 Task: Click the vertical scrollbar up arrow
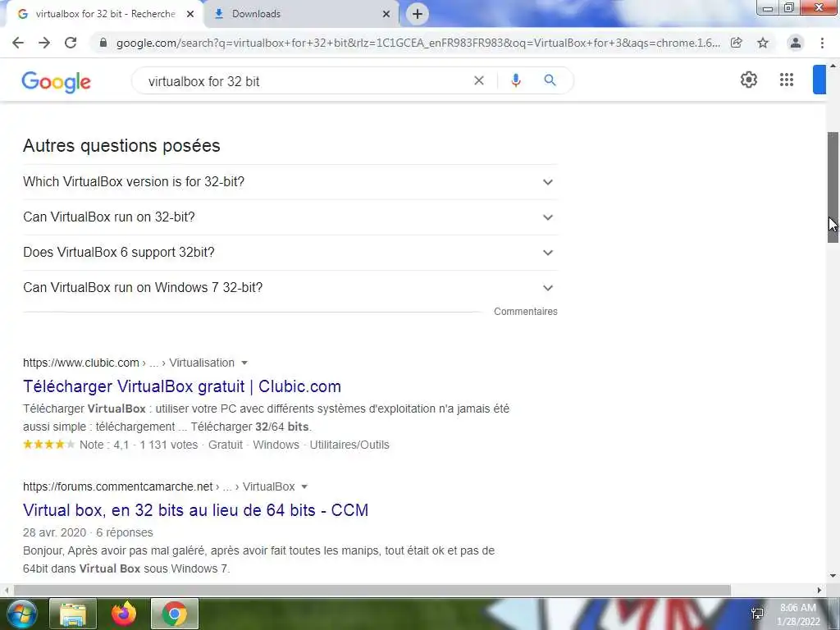pos(833,66)
